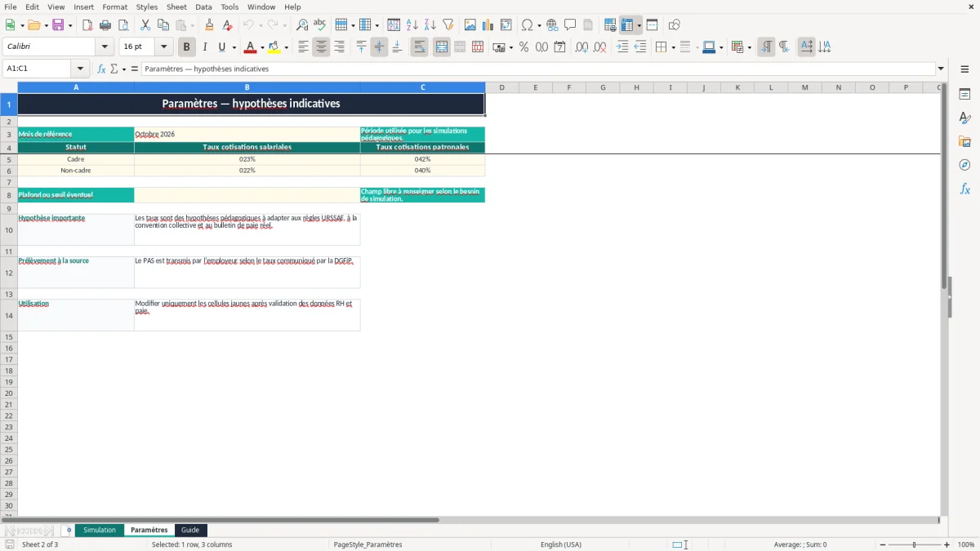The height and width of the screenshot is (551, 980).
Task: Open the special character dropdown arrow
Action: tap(540, 25)
